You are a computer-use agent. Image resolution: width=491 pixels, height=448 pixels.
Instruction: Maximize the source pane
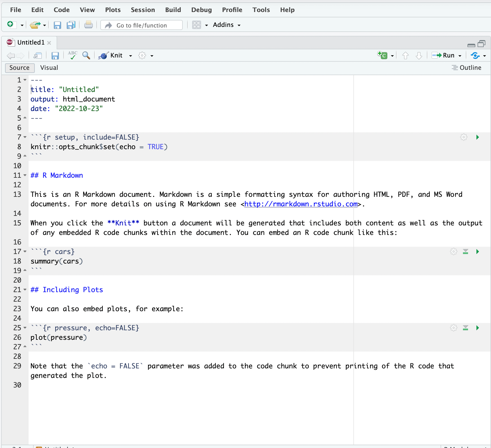click(x=481, y=44)
